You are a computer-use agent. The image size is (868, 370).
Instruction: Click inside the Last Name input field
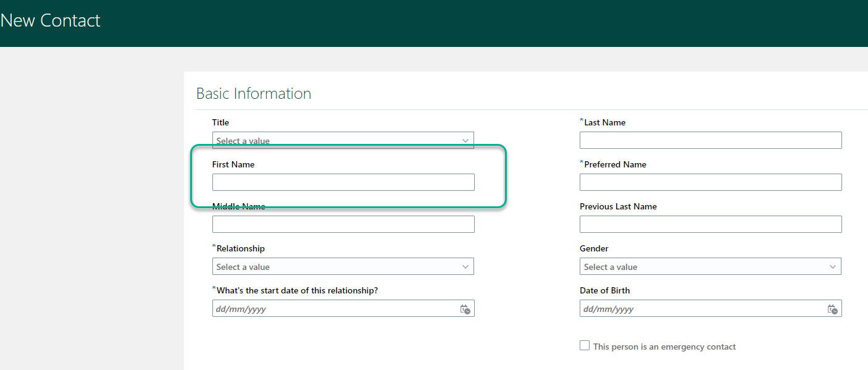pos(710,140)
